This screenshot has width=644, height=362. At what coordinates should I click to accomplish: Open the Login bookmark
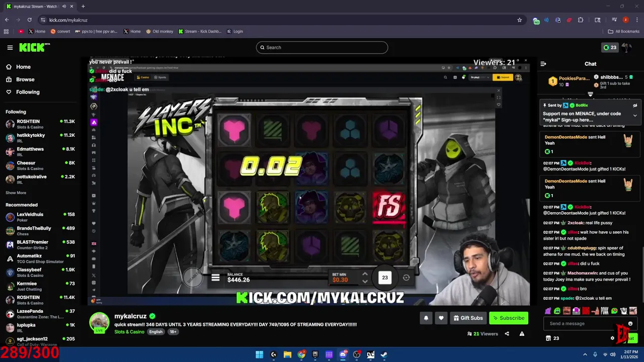pyautogui.click(x=234, y=31)
